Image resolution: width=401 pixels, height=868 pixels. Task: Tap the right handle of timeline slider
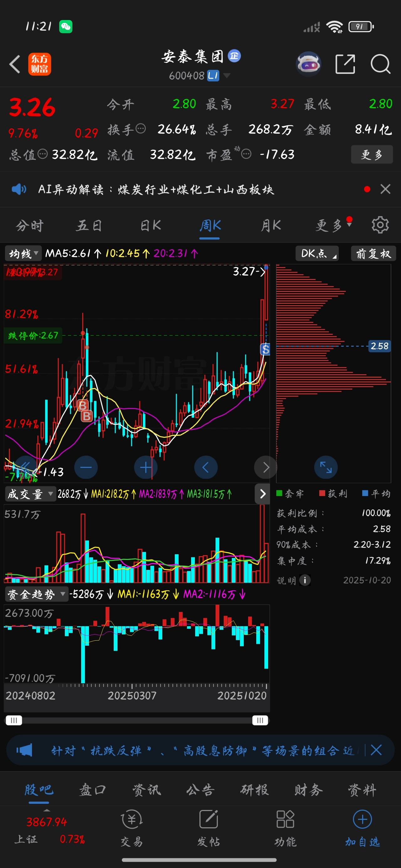260,720
